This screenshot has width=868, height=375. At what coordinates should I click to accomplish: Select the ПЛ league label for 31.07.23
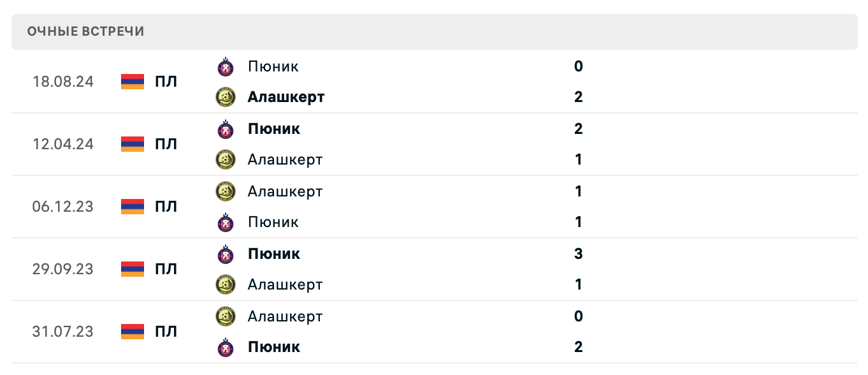tap(166, 332)
